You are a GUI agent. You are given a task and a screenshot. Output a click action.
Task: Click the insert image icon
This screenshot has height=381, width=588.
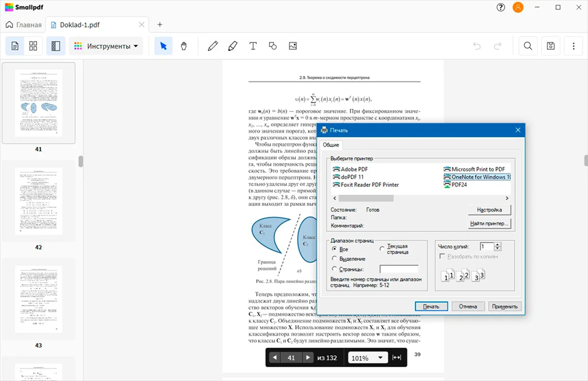(293, 46)
